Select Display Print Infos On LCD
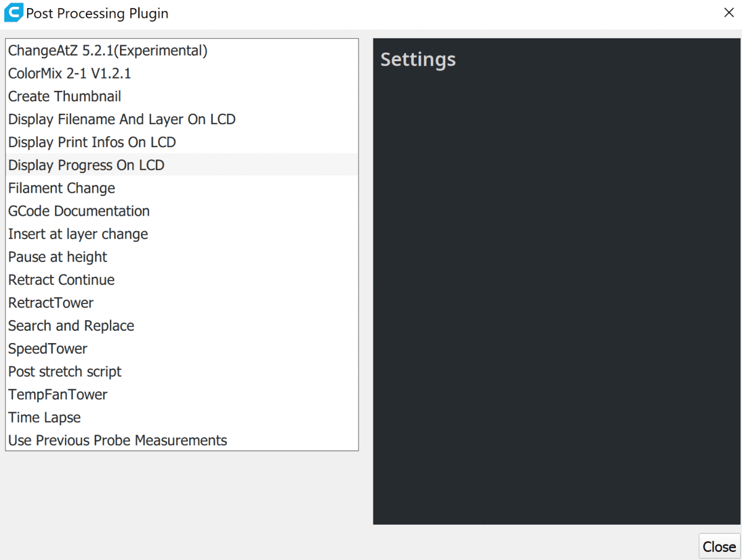Image resolution: width=742 pixels, height=560 pixels. 92,142
